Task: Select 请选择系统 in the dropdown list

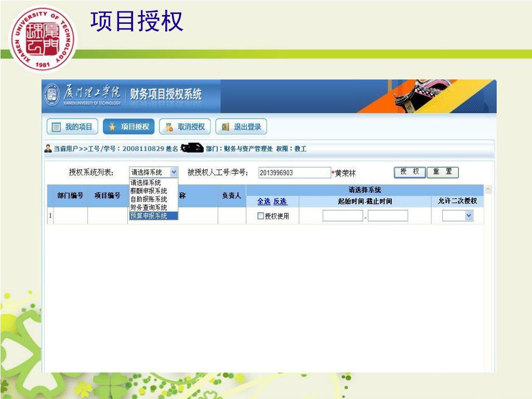Action: 154,182
